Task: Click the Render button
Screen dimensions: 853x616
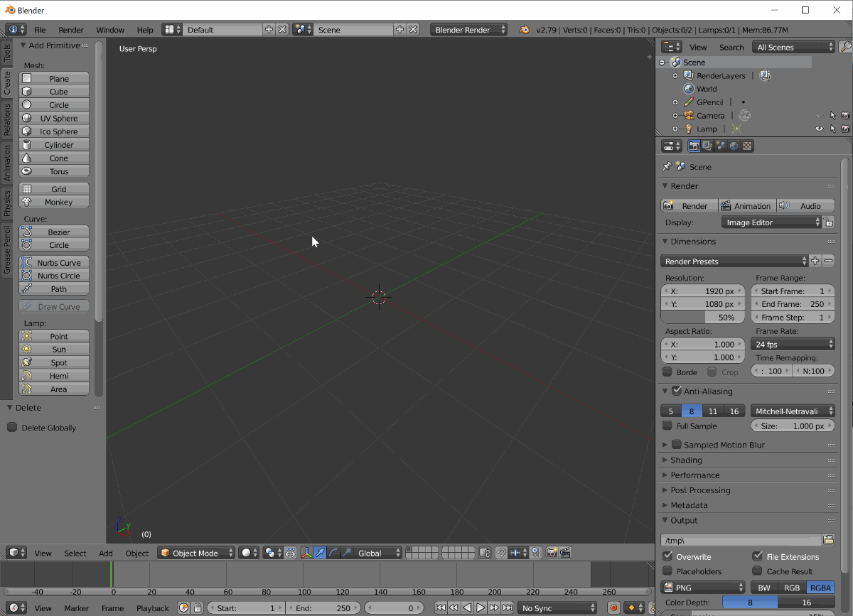Action: pos(690,206)
